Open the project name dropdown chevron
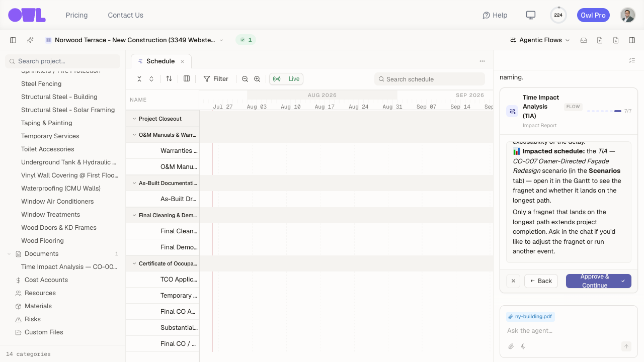This screenshot has width=644, height=362. 221,40
